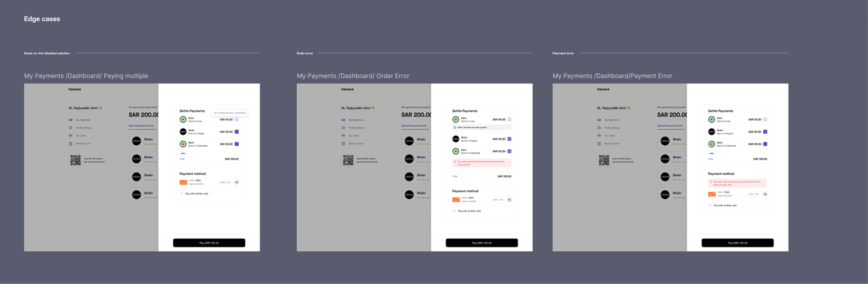Open Upcoming payments tab in Paying multiple frame
Screen dimensions: 868x284
coord(141,126)
